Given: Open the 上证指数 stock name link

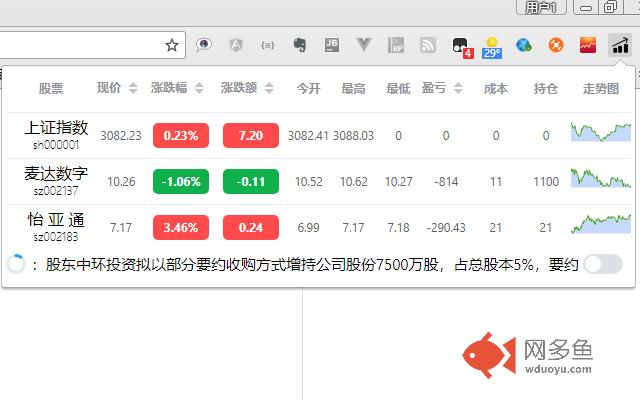Looking at the screenshot, I should tap(56, 129).
